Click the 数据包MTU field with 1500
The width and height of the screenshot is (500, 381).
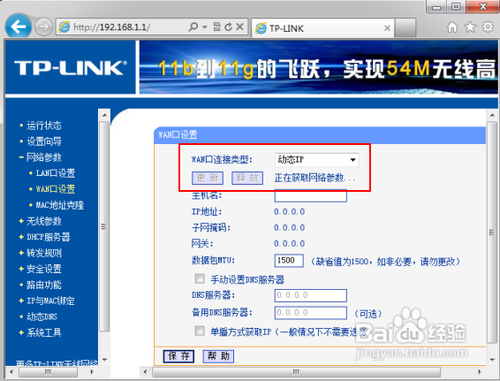click(x=289, y=260)
